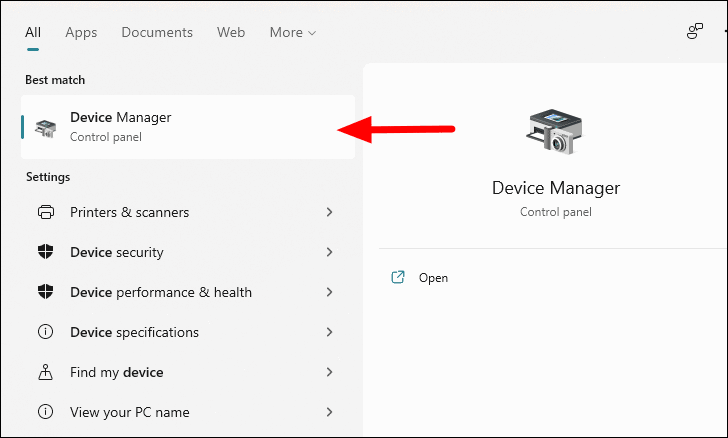Image resolution: width=728 pixels, height=438 pixels.
Task: Click the Device Manager icon in best match
Action: [x=46, y=129]
